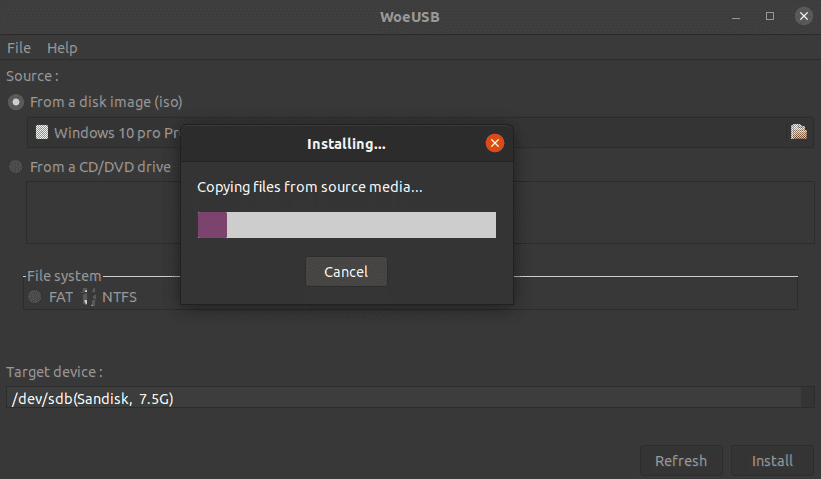Select the /dev/sdb Sandisk target device

(400, 399)
